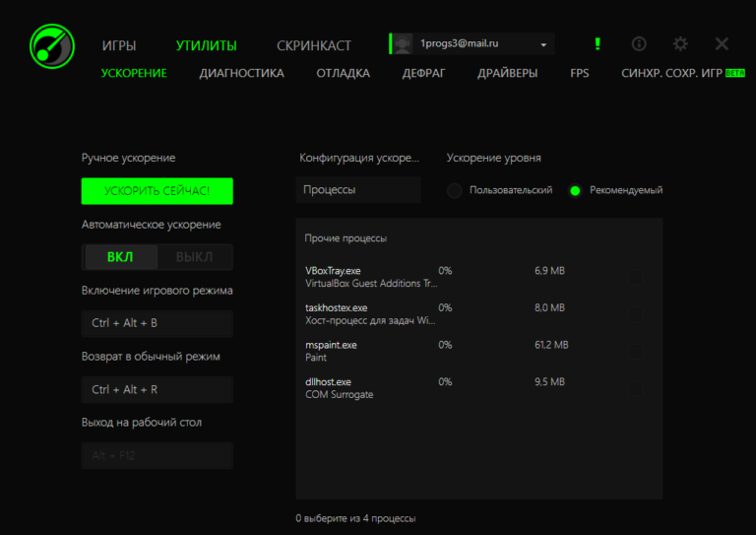Open the green exclamation alert icon
This screenshot has height=535, width=756.
click(598, 44)
